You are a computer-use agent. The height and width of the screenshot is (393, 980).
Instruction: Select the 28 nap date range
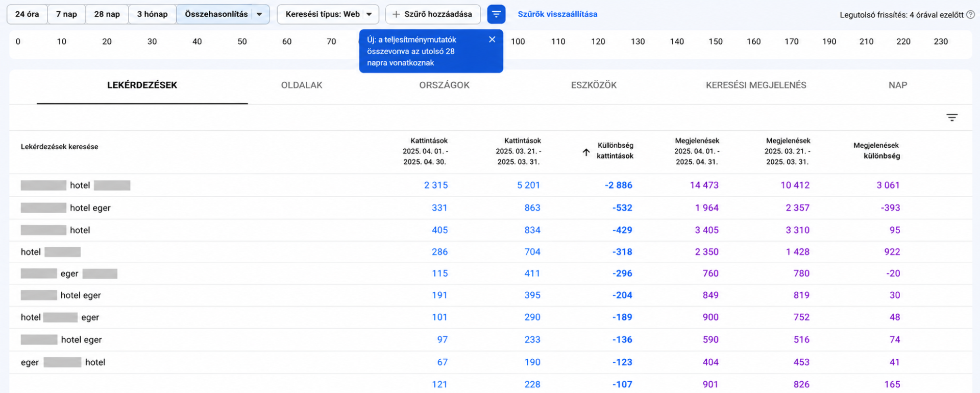(x=107, y=14)
